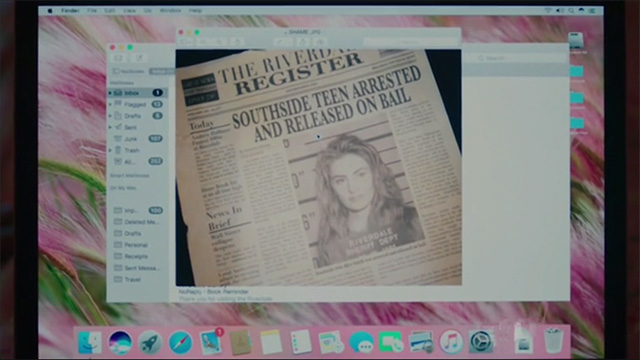The image size is (640, 360).
Task: Open Spotlight search in menu bar
Action: (571, 11)
